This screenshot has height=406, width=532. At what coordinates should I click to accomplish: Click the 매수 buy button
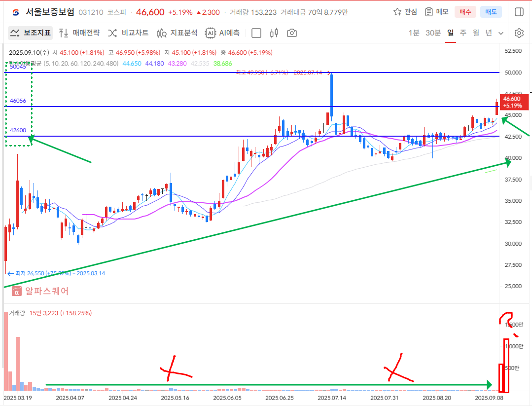coord(465,12)
